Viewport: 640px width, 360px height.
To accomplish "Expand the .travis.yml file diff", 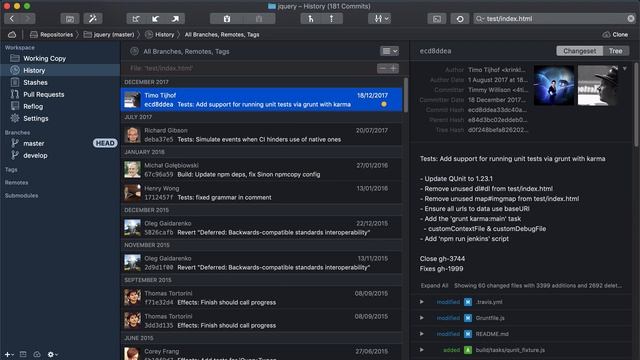I will (422, 302).
